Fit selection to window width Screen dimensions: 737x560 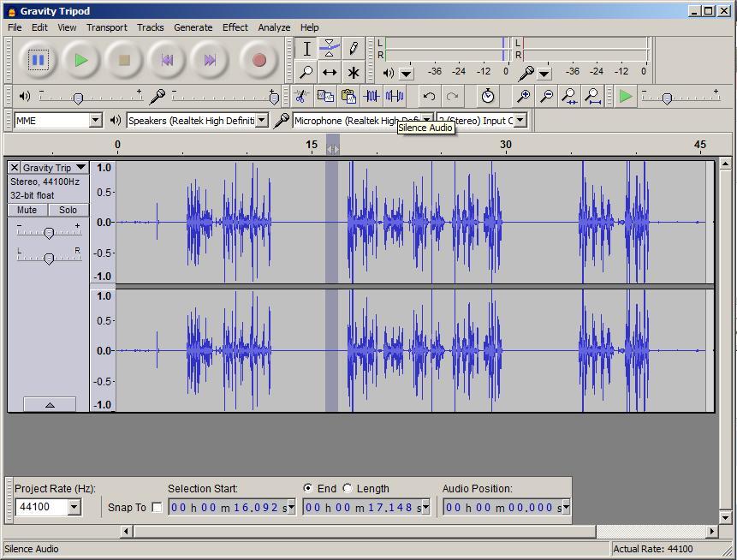(570, 97)
